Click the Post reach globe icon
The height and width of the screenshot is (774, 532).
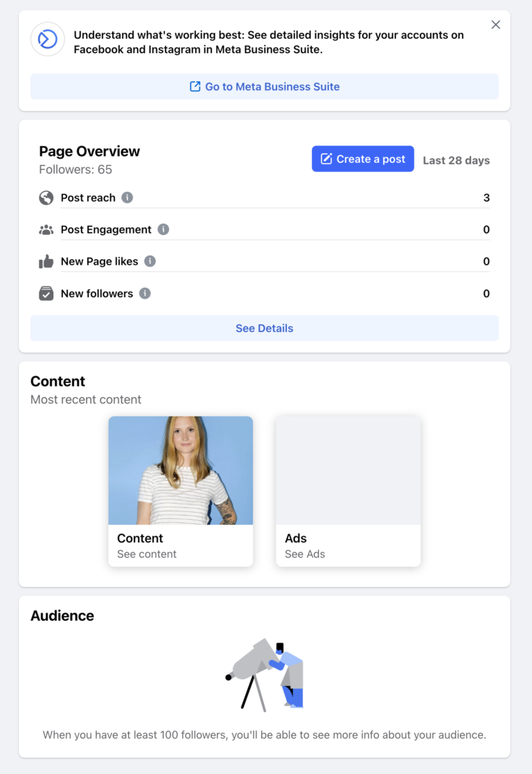pyautogui.click(x=46, y=198)
